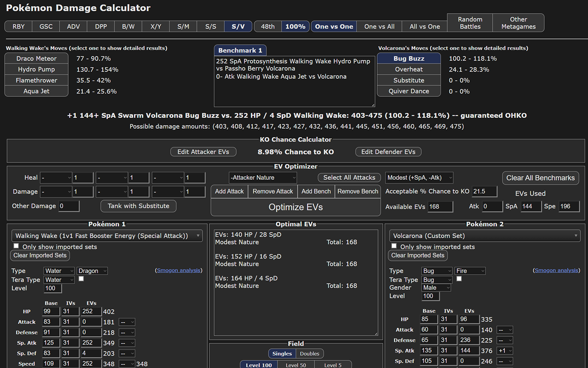Select the X/Y generation tab

coord(156,26)
